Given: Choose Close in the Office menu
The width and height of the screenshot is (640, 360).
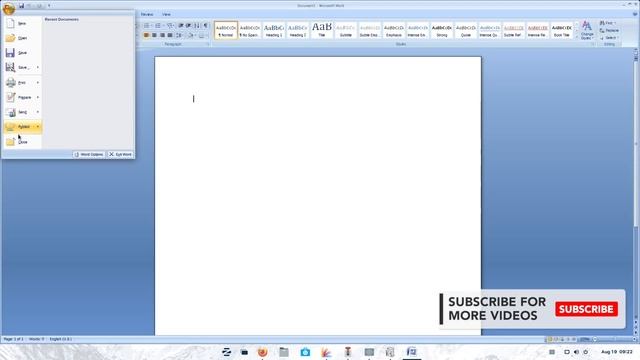Looking at the screenshot, I should point(22,142).
